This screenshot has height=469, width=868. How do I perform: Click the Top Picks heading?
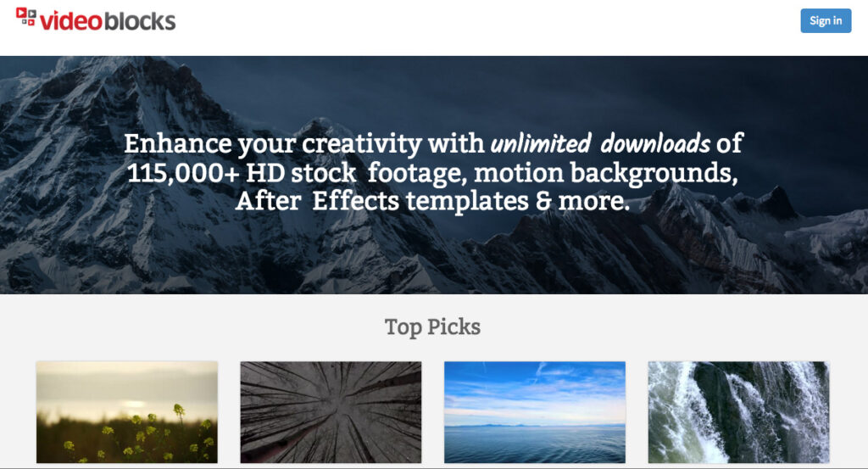[432, 327]
